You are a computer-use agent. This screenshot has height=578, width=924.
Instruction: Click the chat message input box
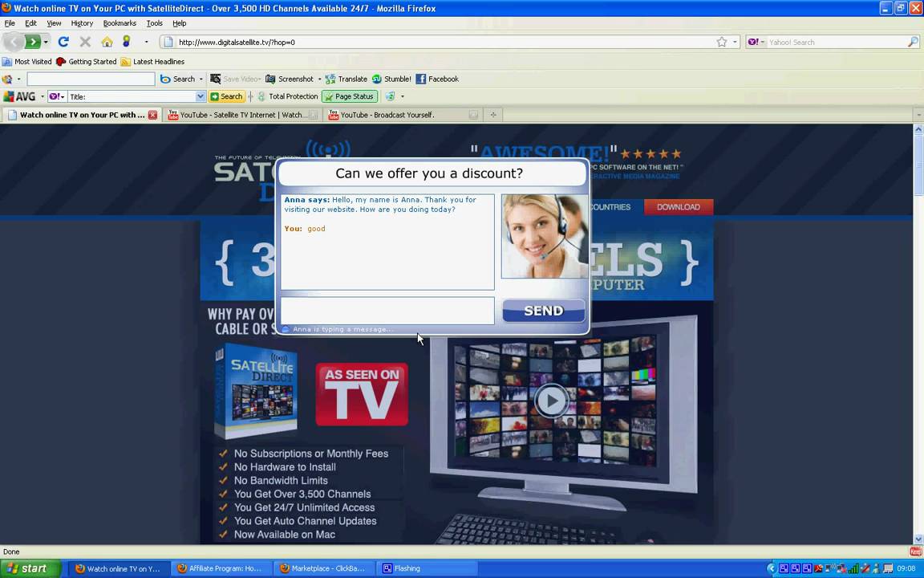pos(387,311)
